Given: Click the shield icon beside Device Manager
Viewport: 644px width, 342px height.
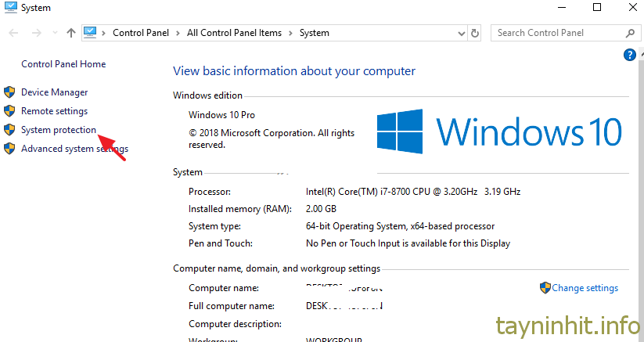Looking at the screenshot, I should pos(9,92).
